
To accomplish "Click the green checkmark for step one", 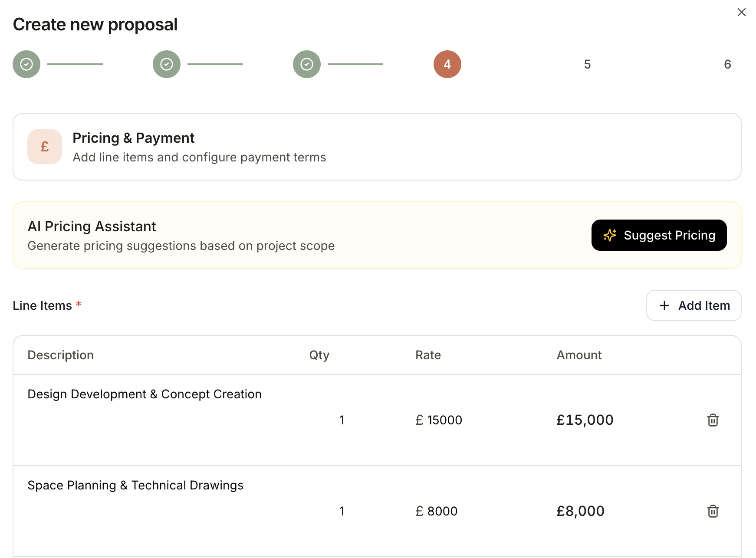I will tap(26, 64).
